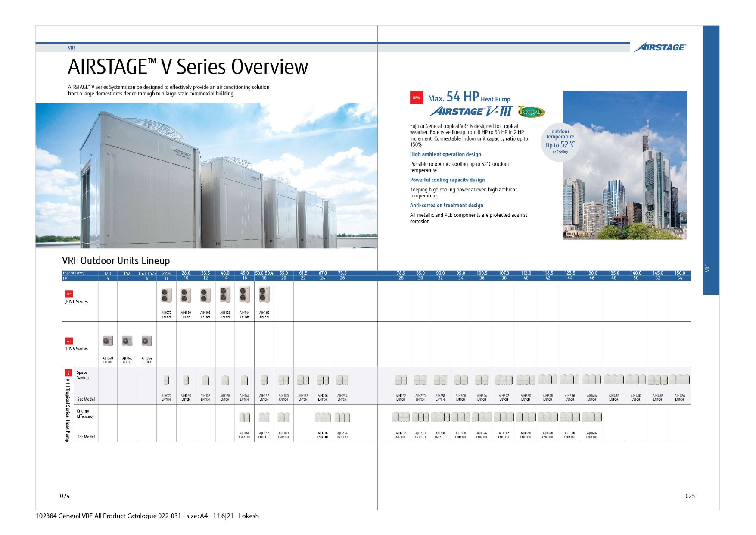Screen dimensions: 756x535
Task: Click the rooftop outdoor units photograph
Action: 206,175
